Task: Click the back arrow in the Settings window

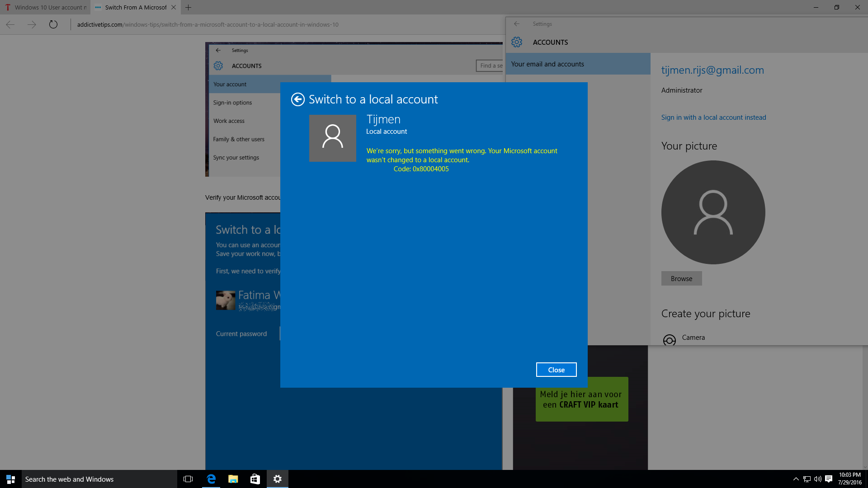Action: coord(517,24)
